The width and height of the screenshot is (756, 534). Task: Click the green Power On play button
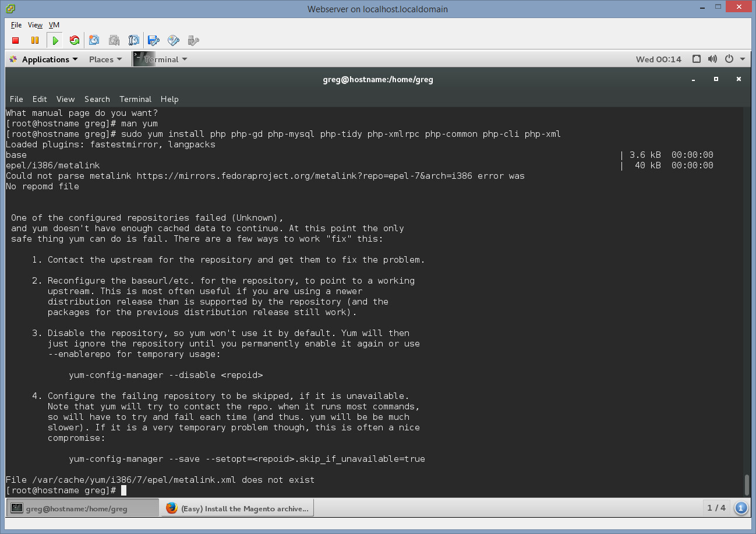pyautogui.click(x=55, y=40)
